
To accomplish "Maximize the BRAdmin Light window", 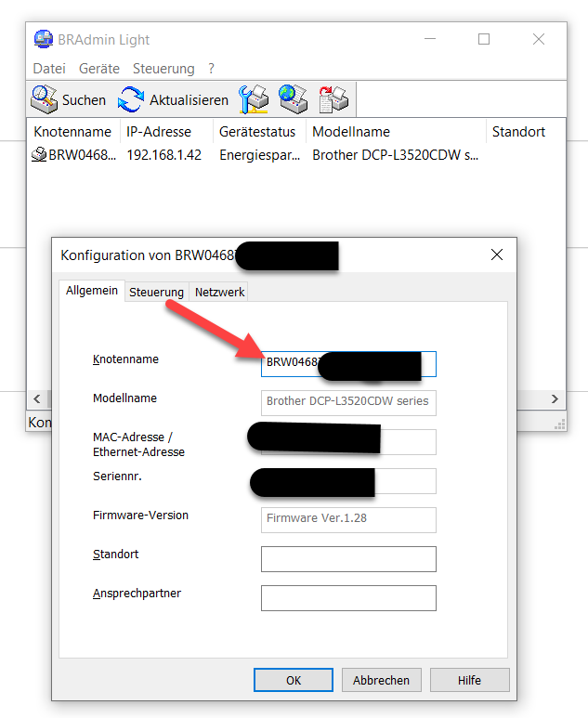I will tap(484, 39).
